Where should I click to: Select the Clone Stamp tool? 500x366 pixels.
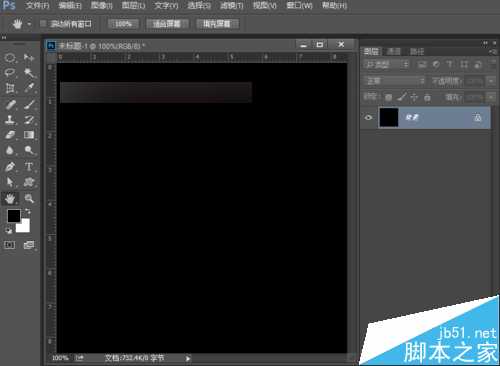click(x=10, y=120)
